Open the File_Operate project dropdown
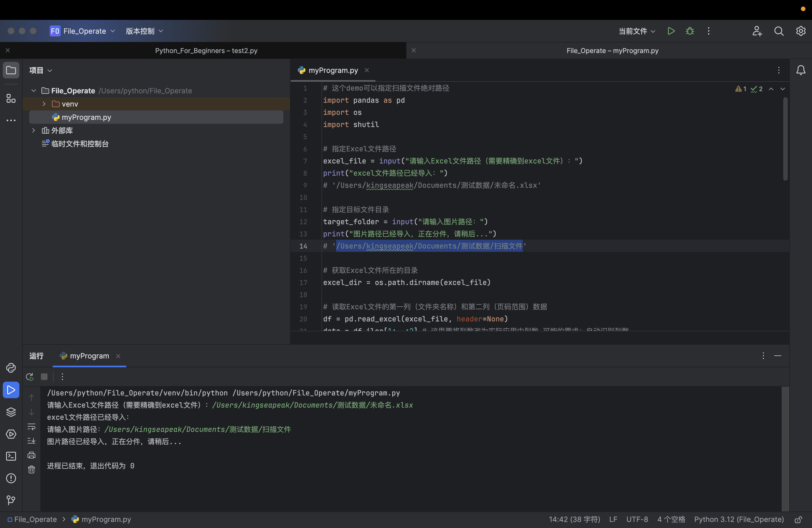The image size is (812, 528). point(83,31)
